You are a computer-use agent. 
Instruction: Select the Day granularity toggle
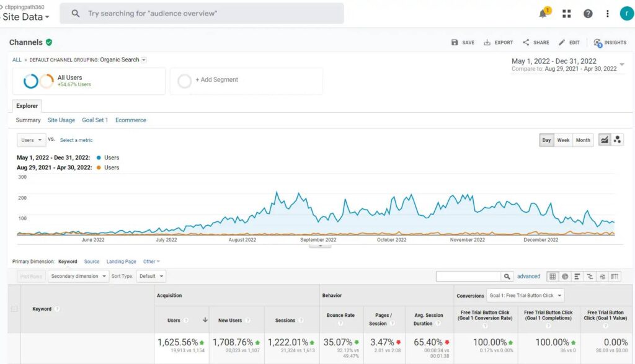[546, 140]
